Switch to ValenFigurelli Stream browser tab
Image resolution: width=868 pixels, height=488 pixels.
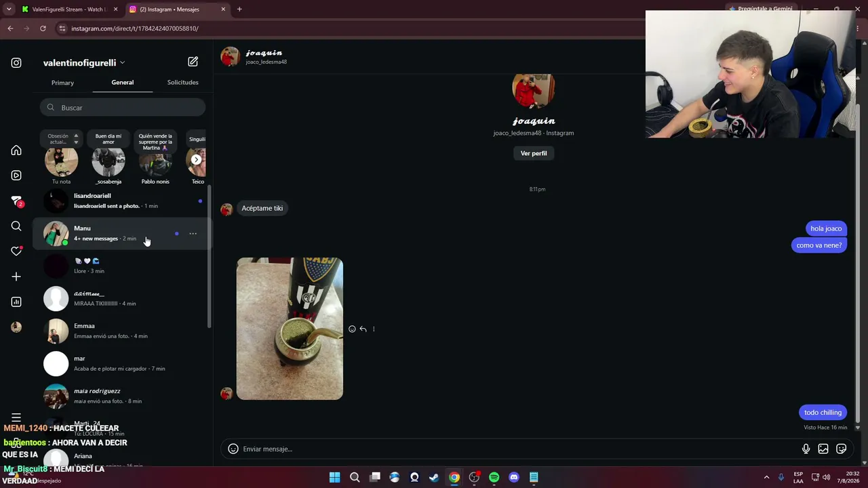click(x=69, y=9)
